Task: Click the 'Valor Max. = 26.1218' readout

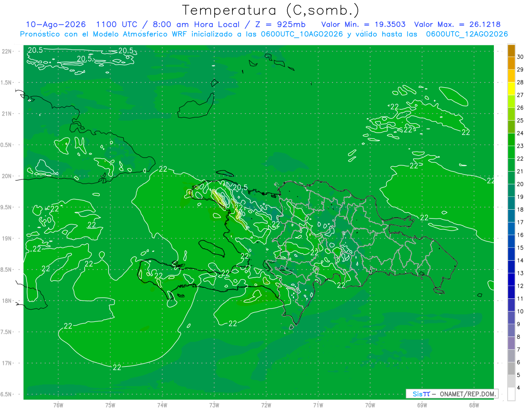Action: point(457,24)
